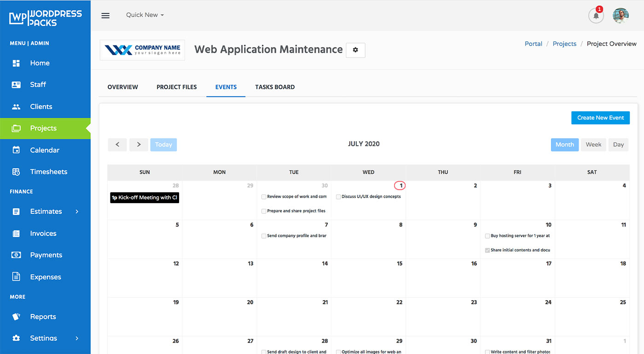Open project settings via gear icon
The width and height of the screenshot is (644, 354).
click(x=355, y=50)
